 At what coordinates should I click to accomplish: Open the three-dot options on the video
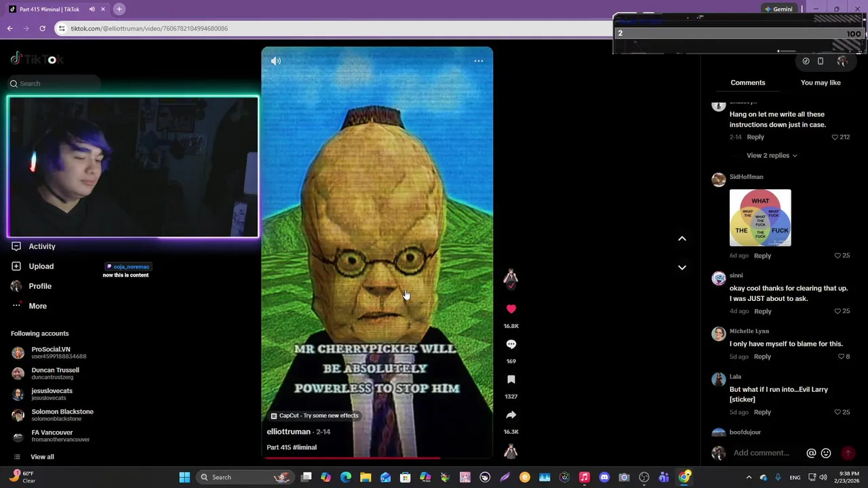[479, 61]
